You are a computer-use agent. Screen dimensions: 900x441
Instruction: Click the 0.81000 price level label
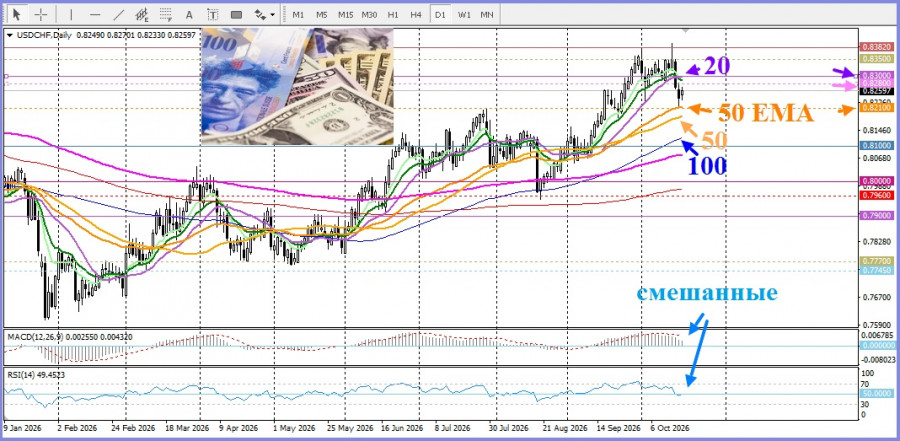875,146
